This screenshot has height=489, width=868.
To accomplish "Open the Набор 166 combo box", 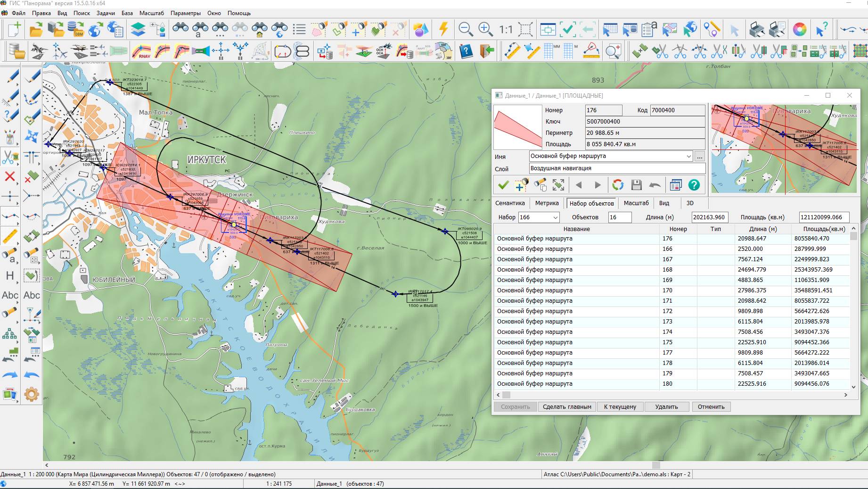I will point(555,217).
